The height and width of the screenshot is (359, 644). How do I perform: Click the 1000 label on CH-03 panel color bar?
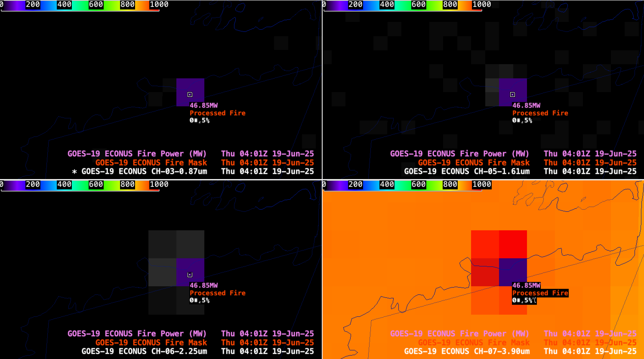click(x=159, y=5)
